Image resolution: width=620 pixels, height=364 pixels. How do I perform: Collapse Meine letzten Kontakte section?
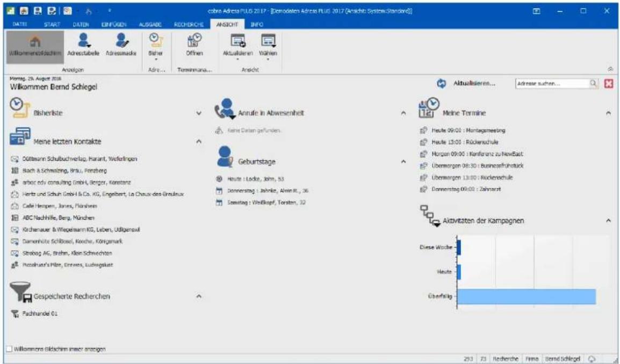tap(199, 142)
